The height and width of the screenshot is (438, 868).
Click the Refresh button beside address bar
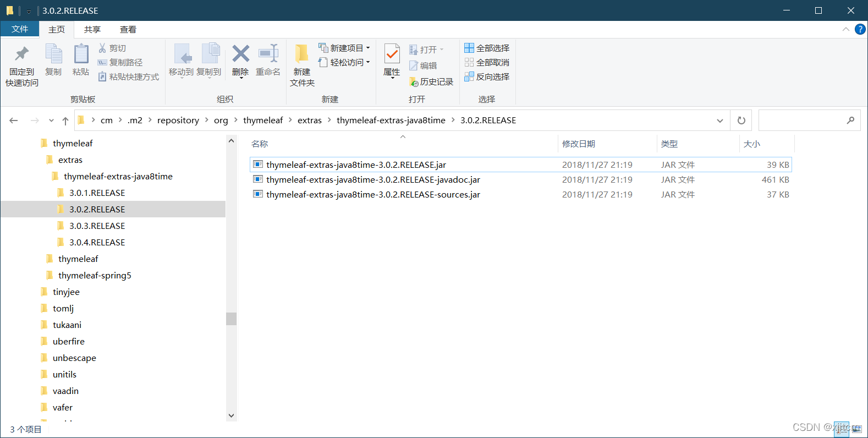point(741,121)
